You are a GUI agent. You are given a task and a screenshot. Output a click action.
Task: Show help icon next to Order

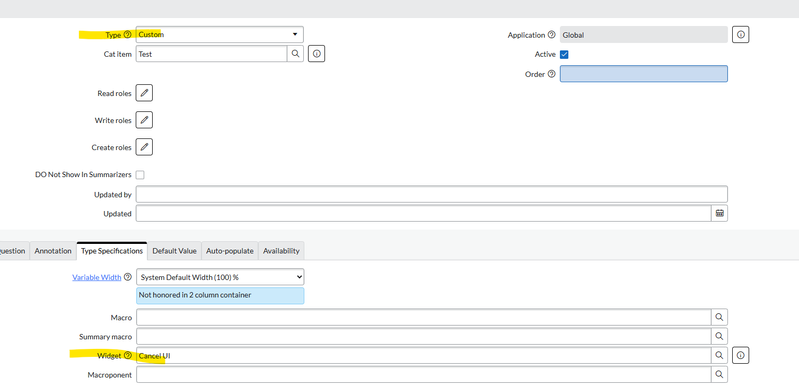coord(551,74)
